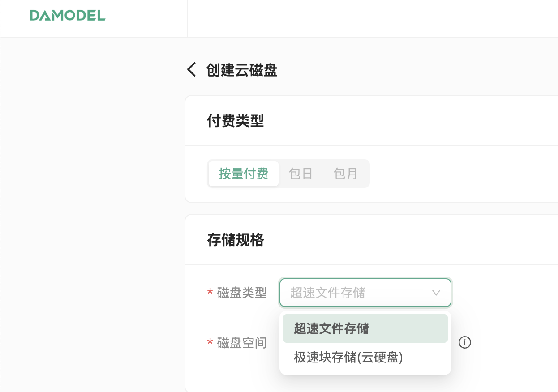
Task: Select the 按量付费 payment option
Action: (x=243, y=174)
